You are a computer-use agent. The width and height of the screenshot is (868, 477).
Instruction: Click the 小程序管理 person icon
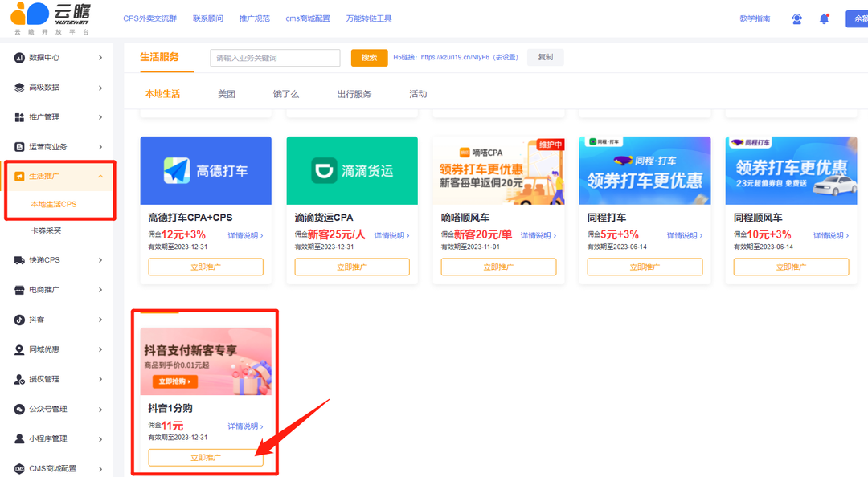tap(19, 438)
